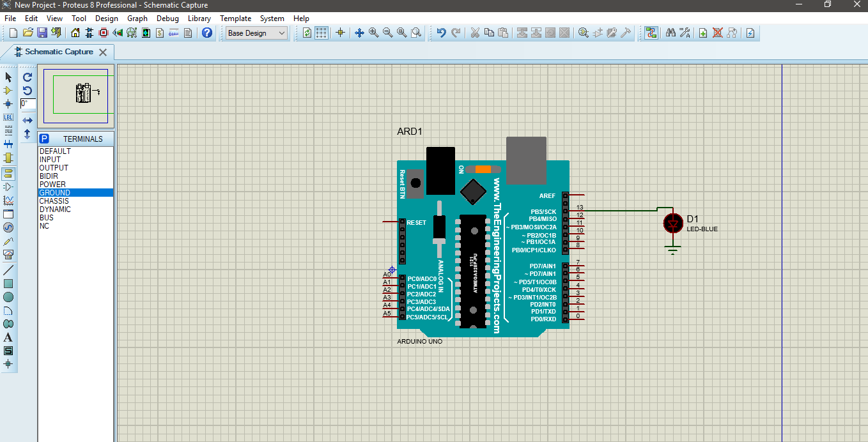
Task: Click the rotation angle input field
Action: click(28, 103)
